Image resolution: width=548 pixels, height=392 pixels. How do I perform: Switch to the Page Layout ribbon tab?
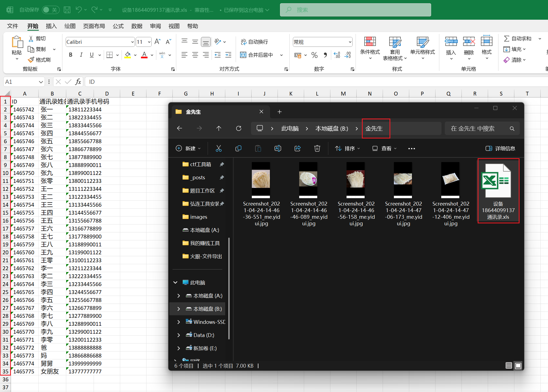(x=94, y=26)
